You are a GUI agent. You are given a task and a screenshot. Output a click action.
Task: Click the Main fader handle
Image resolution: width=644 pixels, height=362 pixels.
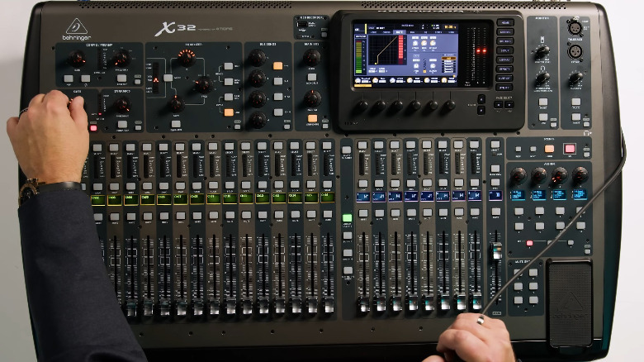pos(496,251)
